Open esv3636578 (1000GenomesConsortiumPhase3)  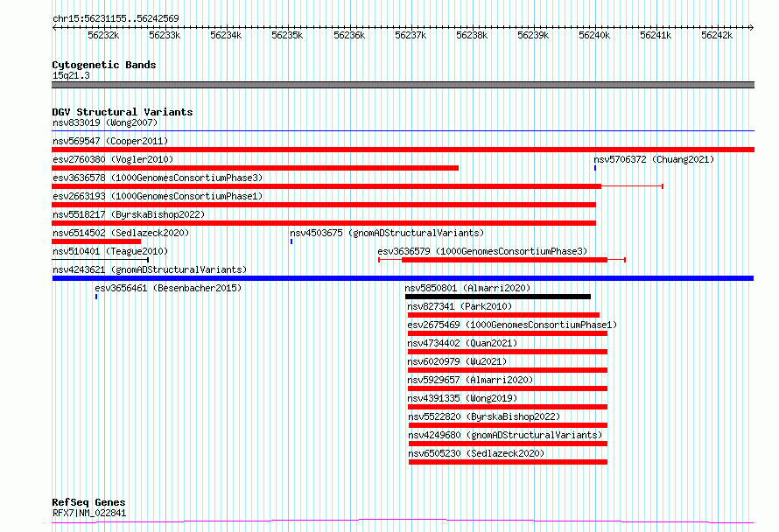[158, 178]
